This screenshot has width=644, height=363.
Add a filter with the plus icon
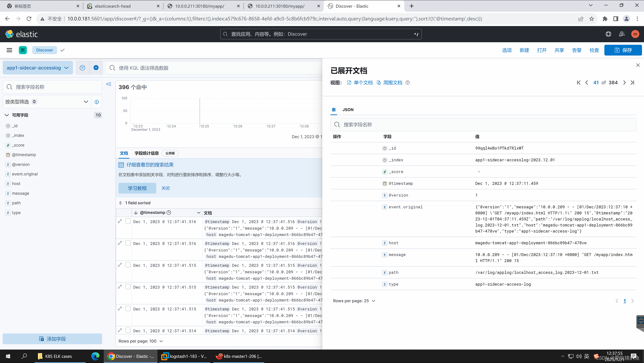96,68
